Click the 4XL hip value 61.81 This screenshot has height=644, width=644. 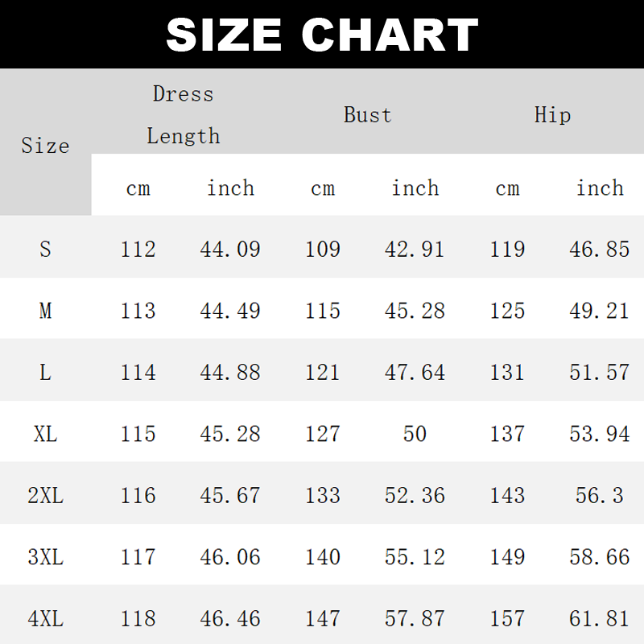(x=600, y=618)
